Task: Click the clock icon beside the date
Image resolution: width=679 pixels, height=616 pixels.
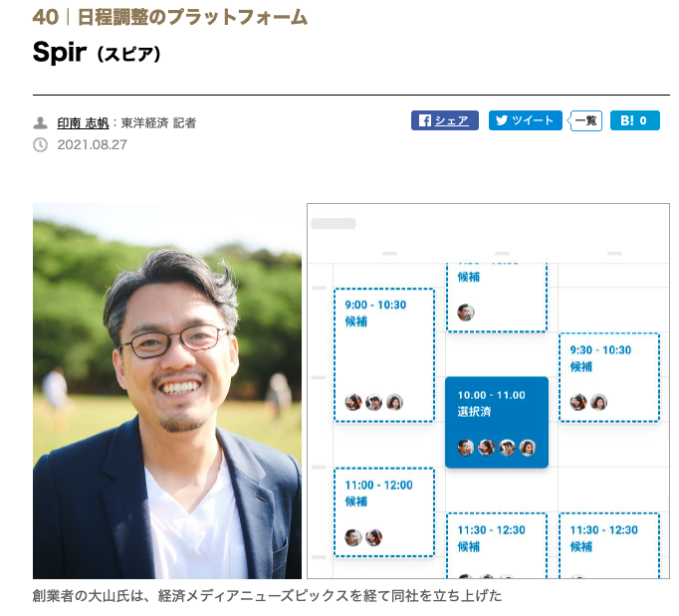Action: click(41, 144)
